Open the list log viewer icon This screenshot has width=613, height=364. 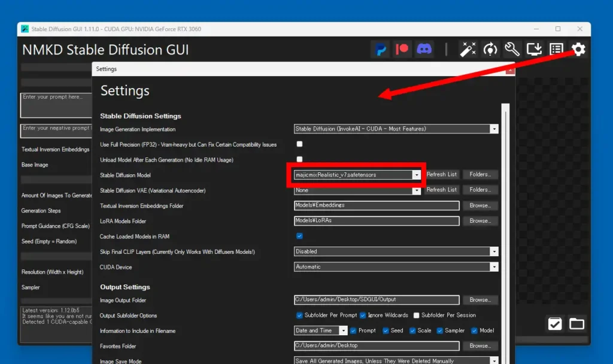556,49
